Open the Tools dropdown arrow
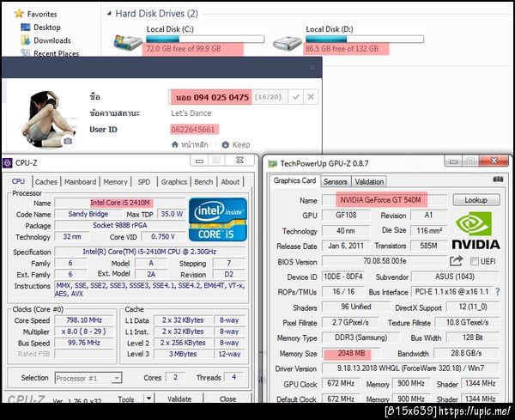Screen dimensions: 515x420 click(x=149, y=399)
